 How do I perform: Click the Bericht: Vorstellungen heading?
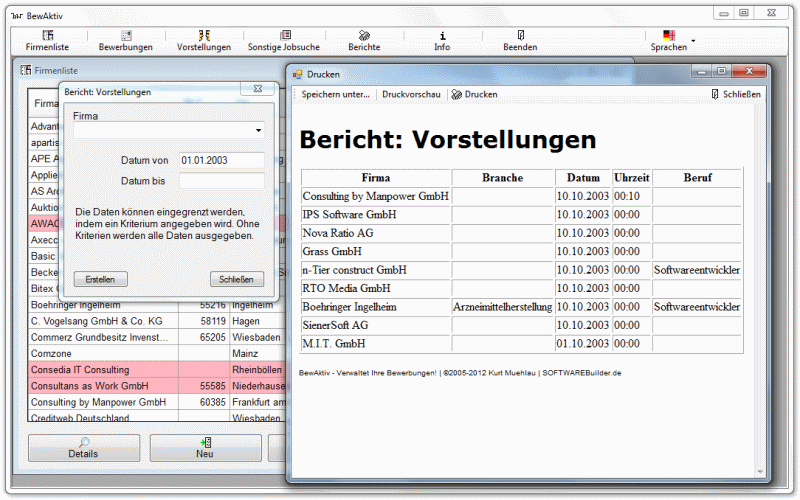pos(447,139)
